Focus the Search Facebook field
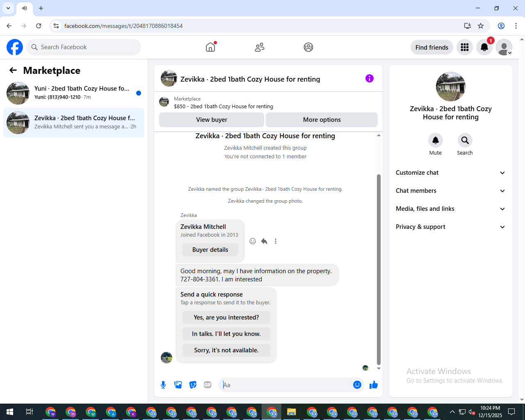 point(84,47)
